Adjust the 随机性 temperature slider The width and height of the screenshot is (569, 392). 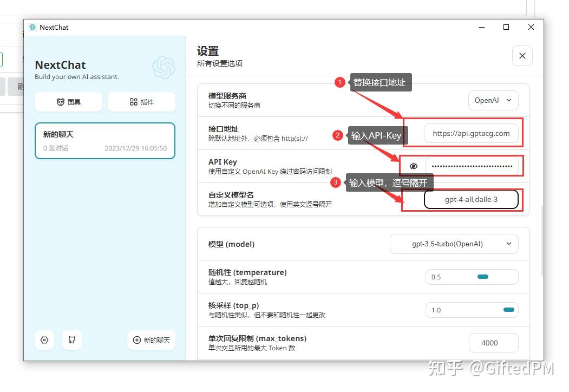(x=482, y=277)
